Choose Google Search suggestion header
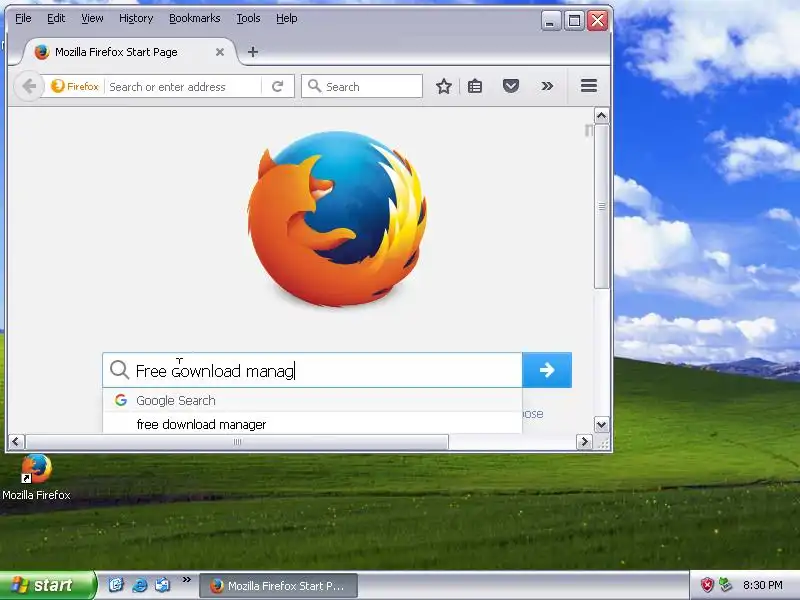The height and width of the screenshot is (600, 800). click(x=312, y=401)
